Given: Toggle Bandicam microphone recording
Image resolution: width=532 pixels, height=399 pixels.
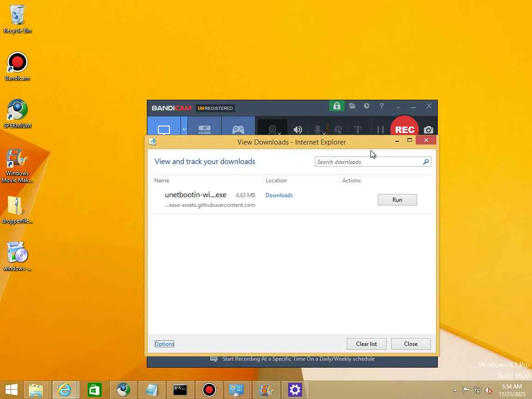Looking at the screenshot, I should click(318, 129).
